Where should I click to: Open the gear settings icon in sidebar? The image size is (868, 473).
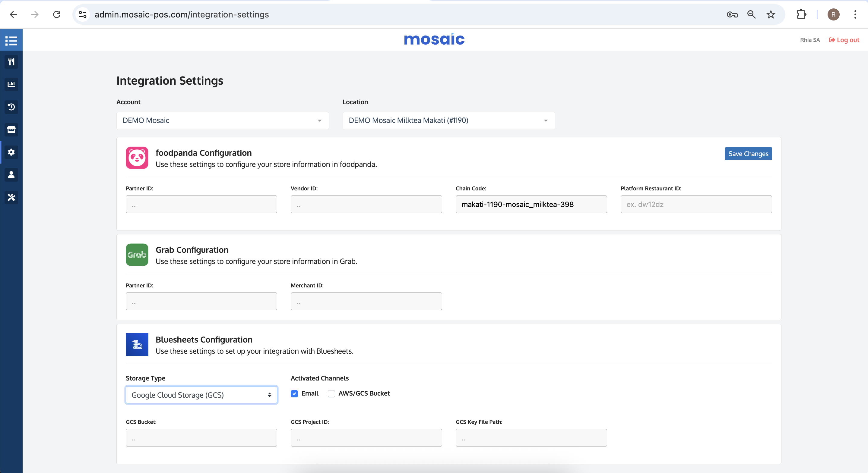tap(11, 152)
